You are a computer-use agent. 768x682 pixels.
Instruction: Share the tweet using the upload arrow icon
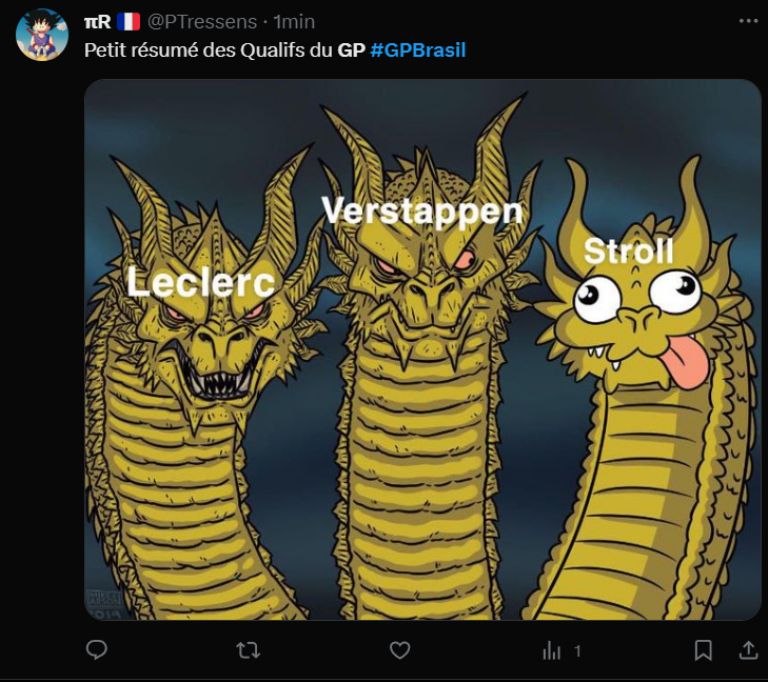748,650
